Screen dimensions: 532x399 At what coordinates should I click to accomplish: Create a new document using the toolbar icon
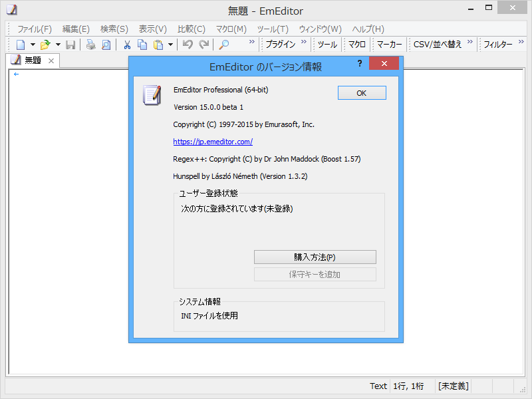tap(21, 44)
